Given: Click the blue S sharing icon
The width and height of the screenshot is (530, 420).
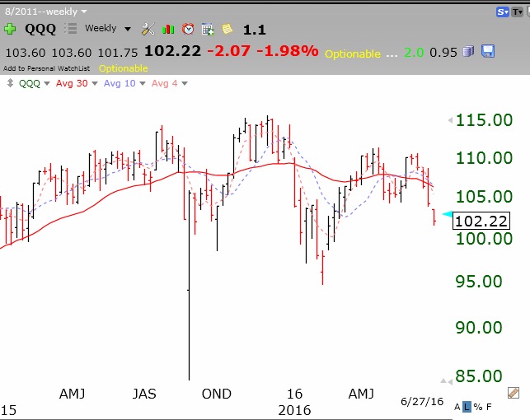Looking at the screenshot, I should click(x=502, y=12).
